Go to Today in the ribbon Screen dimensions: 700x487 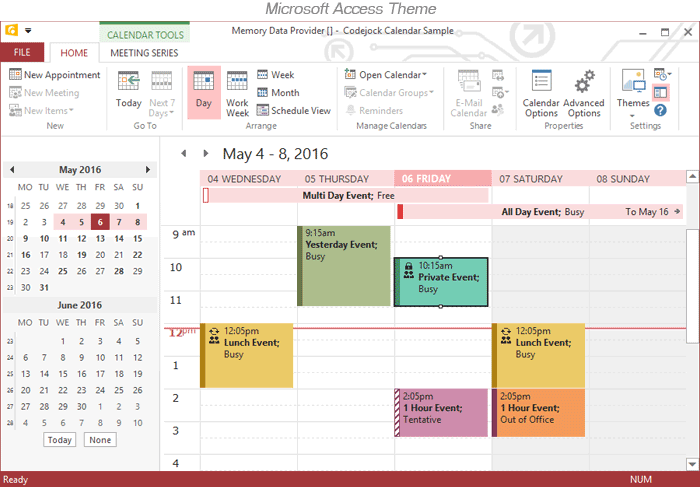tap(129, 90)
